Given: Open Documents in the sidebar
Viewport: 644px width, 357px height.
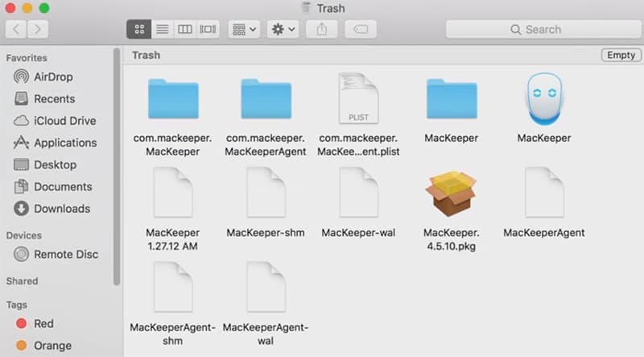Looking at the screenshot, I should [52, 187].
